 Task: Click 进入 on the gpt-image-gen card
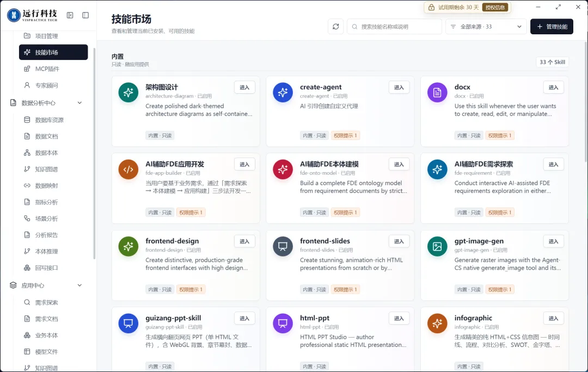pos(554,241)
